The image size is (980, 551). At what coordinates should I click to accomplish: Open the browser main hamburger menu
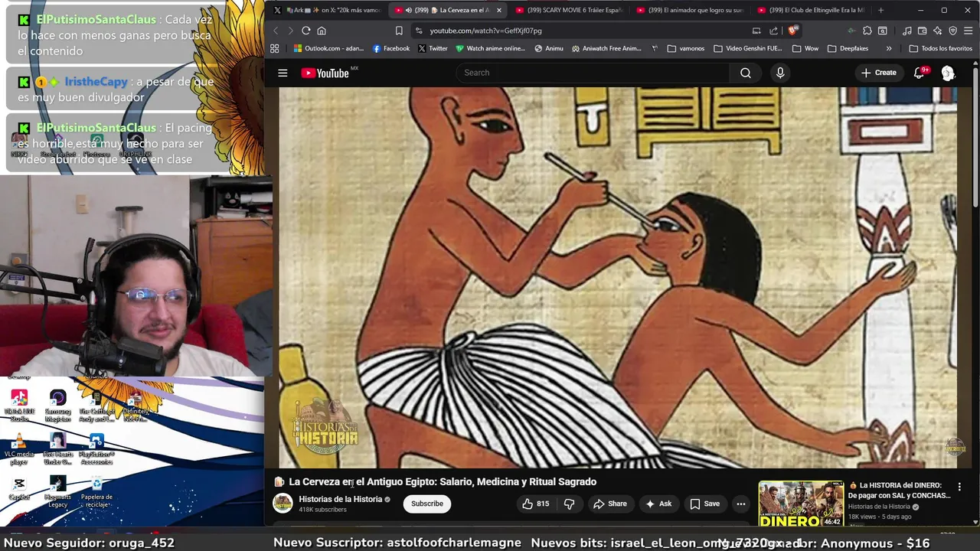pos(969,31)
